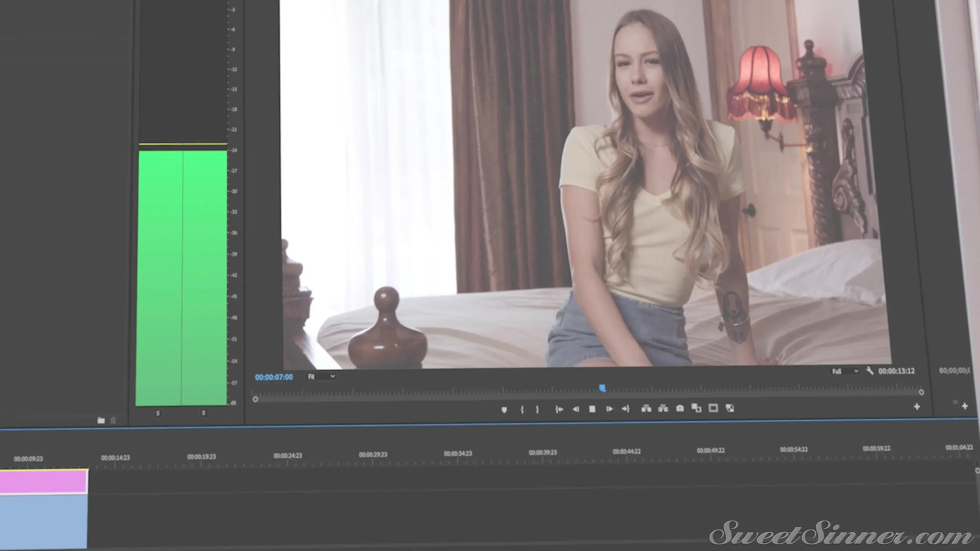Click the Export Frame camera icon
The height and width of the screenshot is (551, 980).
point(680,408)
